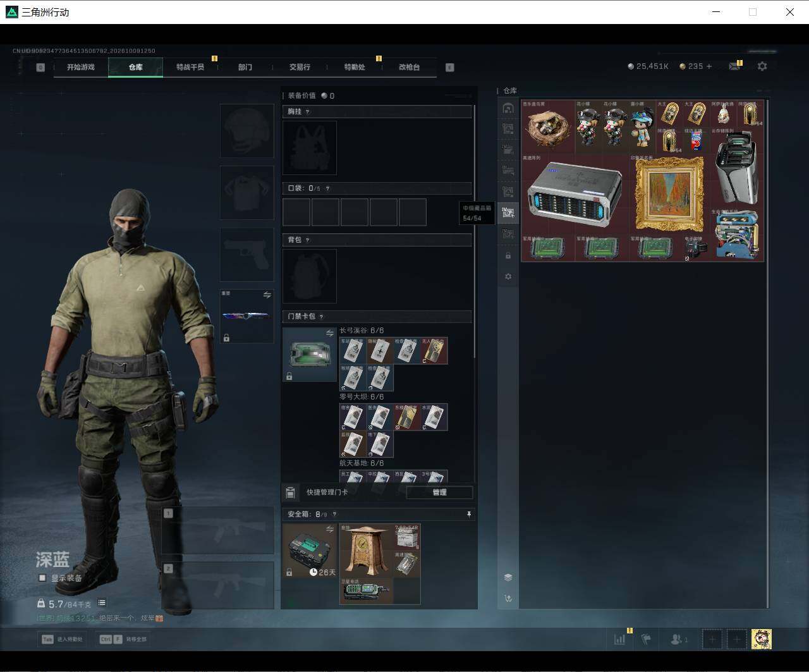Open warehouse sidebar gear settings icon
Image resolution: width=809 pixels, height=672 pixels.
pos(508,276)
